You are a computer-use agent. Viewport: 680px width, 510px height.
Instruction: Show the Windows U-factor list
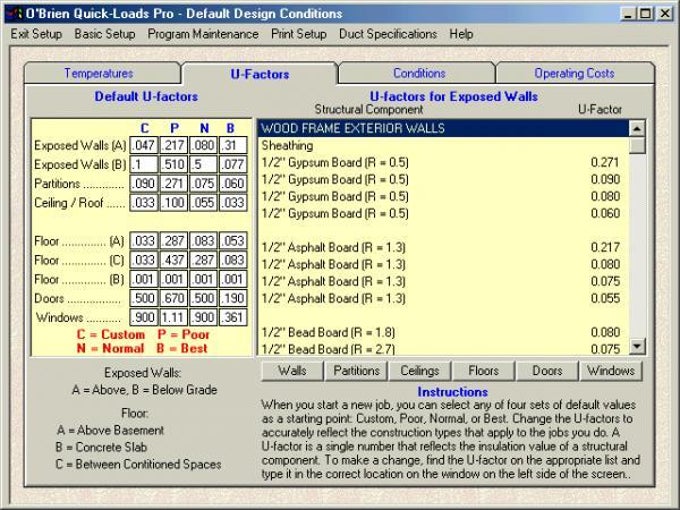tap(611, 371)
